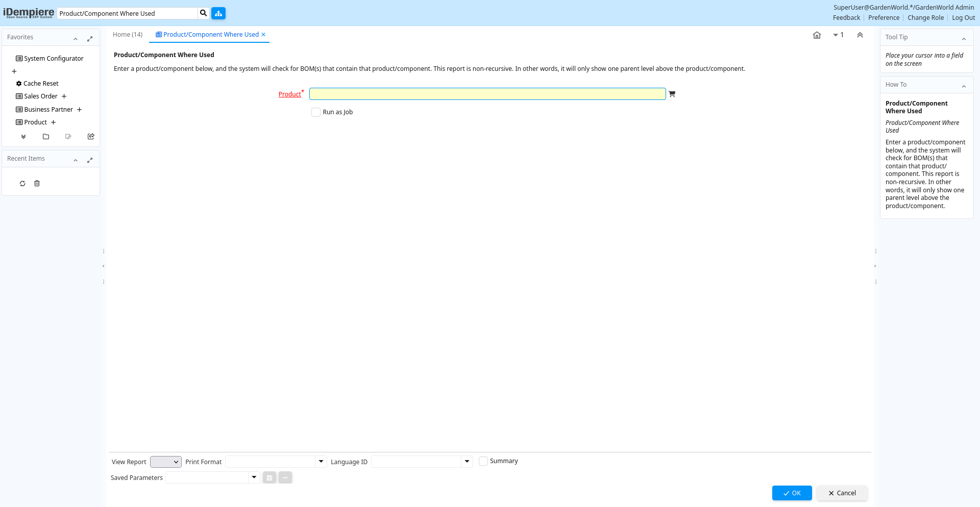Open Sales Order from Favorites
The width and height of the screenshot is (980, 507).
(41, 96)
